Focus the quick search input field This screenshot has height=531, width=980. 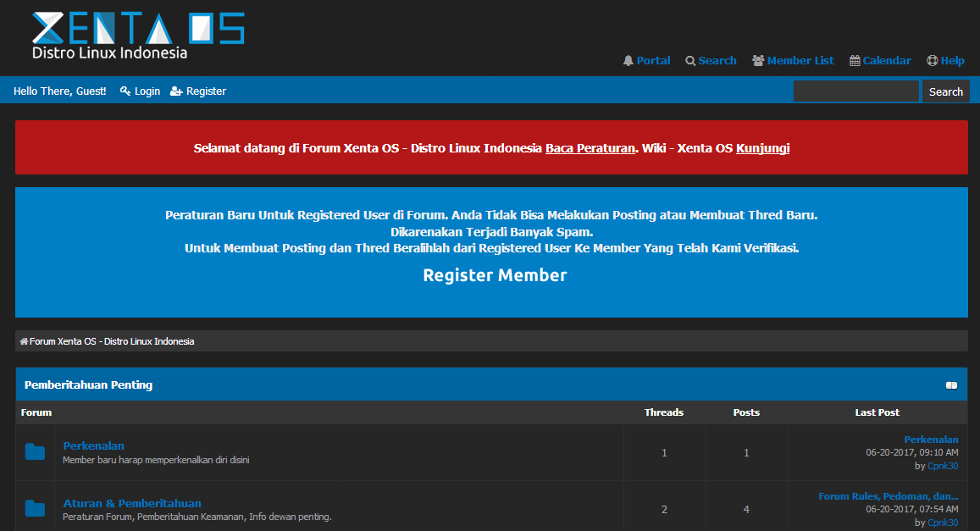pyautogui.click(x=855, y=91)
